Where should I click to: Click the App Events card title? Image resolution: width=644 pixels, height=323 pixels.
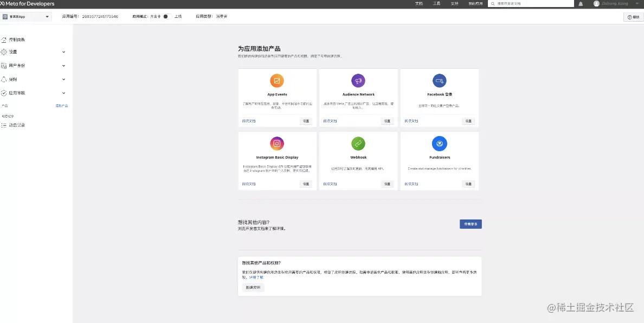(x=277, y=94)
